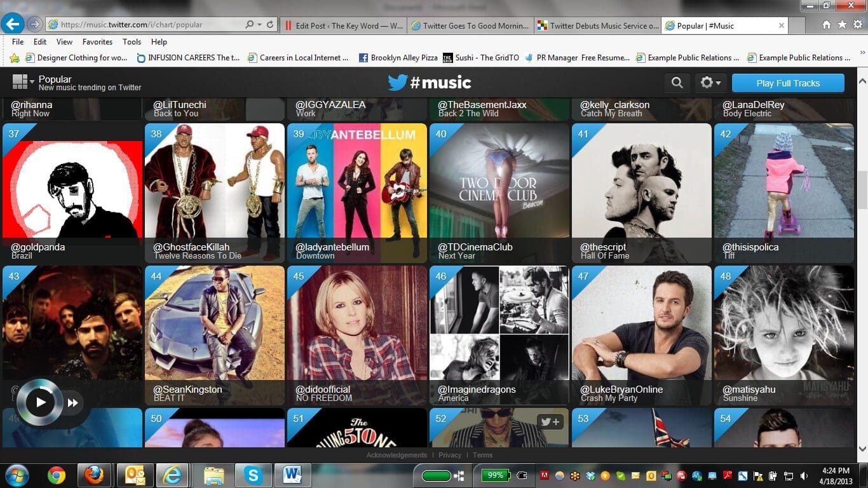This screenshot has width=868, height=488.
Task: Select the @SeanKingston BEAT IT card
Action: coord(215,335)
